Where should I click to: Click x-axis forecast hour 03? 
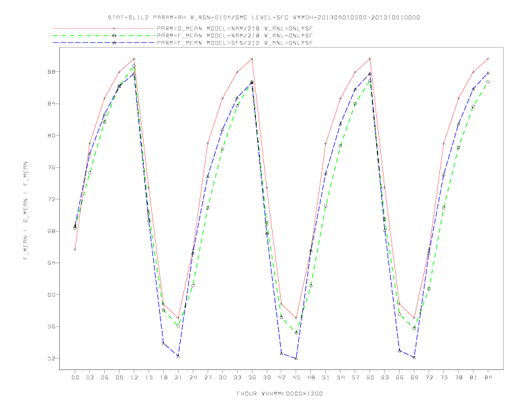89,377
